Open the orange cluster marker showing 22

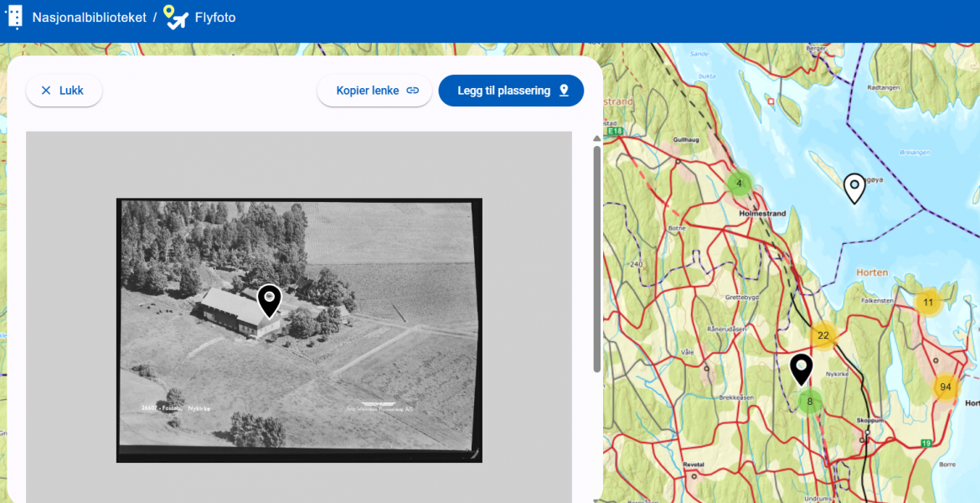pyautogui.click(x=822, y=334)
